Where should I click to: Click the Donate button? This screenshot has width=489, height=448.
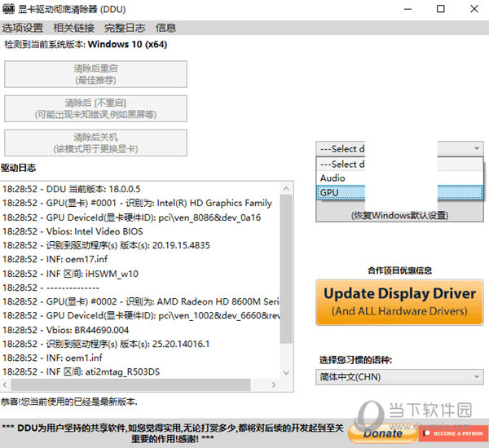(x=383, y=433)
